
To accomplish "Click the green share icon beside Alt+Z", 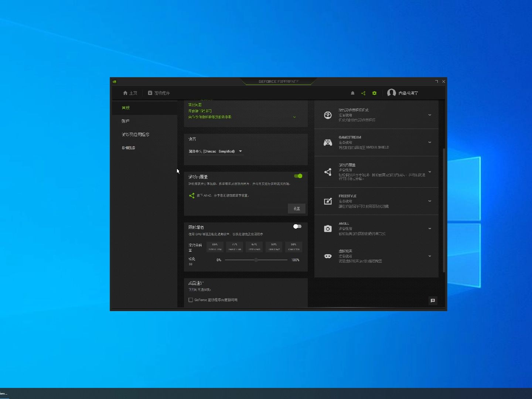I will click(192, 195).
